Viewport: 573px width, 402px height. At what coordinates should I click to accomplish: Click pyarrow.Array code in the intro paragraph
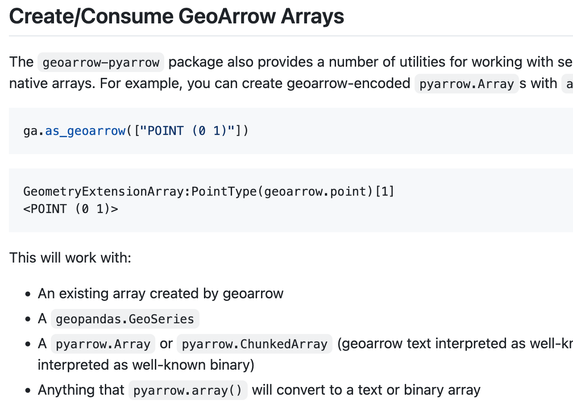click(x=466, y=84)
